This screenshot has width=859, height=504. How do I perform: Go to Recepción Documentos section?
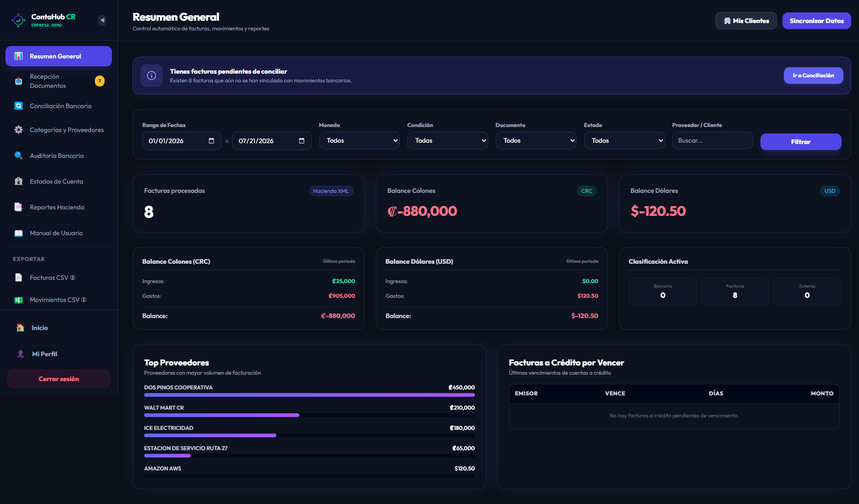coord(58,81)
